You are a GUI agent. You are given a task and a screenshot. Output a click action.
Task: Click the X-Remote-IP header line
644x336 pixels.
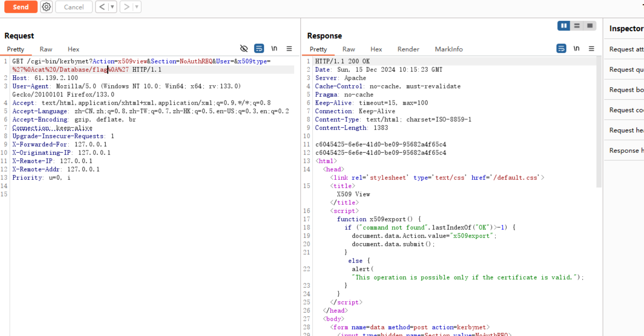pyautogui.click(x=52, y=161)
